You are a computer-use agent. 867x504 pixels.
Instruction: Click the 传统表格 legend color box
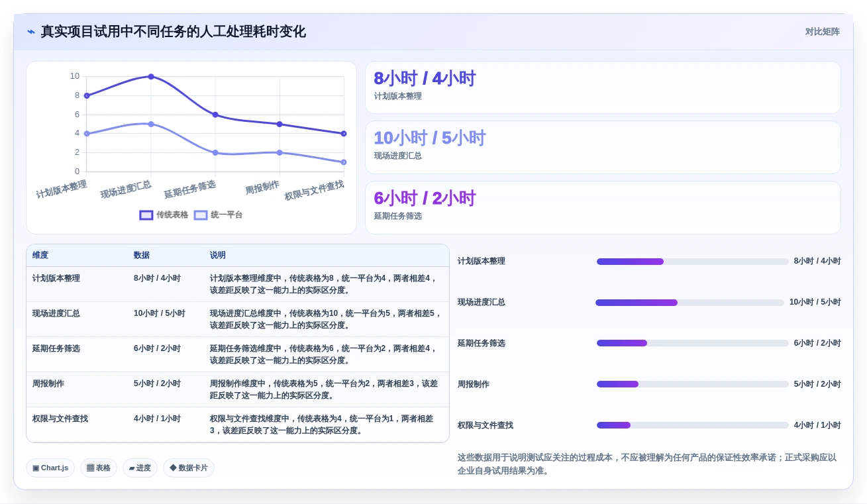pos(146,215)
